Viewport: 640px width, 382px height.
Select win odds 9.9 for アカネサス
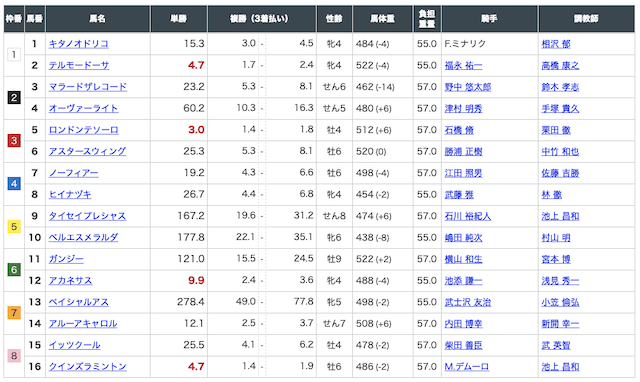point(196,280)
